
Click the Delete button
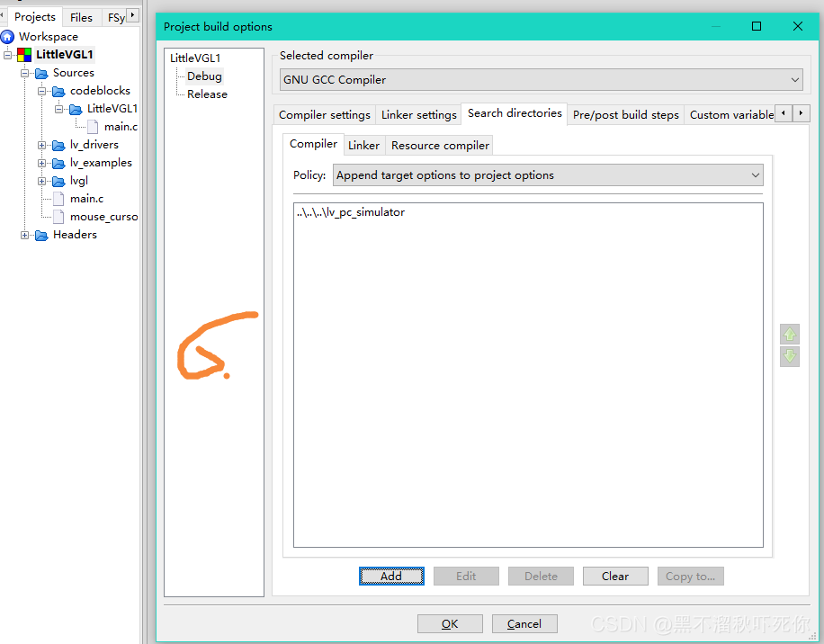[x=541, y=577]
